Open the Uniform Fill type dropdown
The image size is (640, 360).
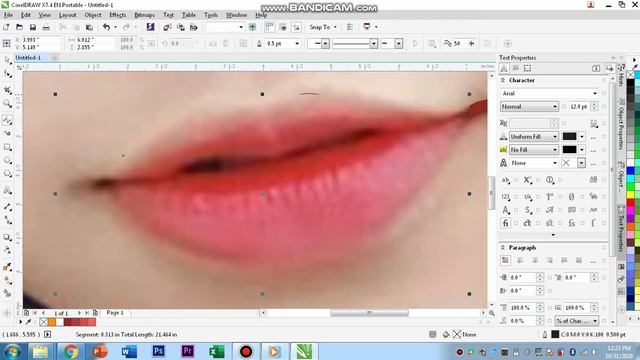click(555, 137)
